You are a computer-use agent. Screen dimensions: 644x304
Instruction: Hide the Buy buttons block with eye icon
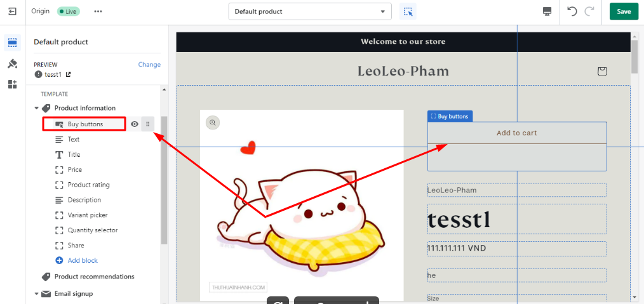tap(134, 124)
